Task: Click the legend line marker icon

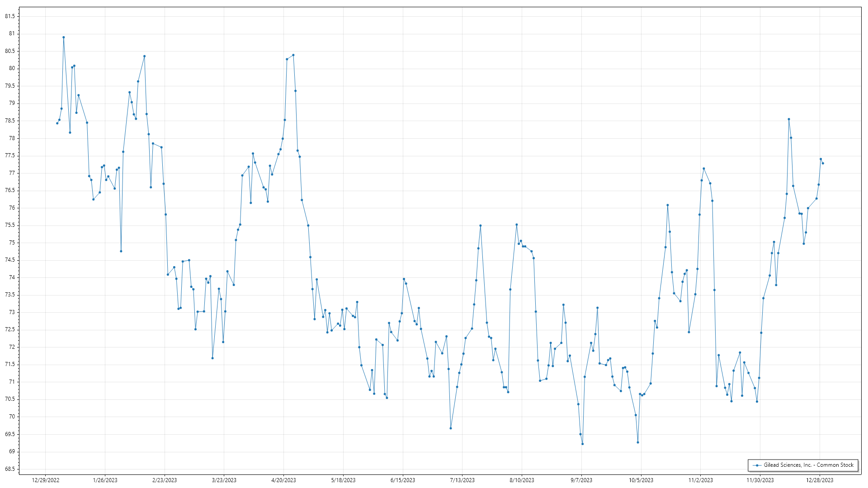Action: tap(756, 465)
